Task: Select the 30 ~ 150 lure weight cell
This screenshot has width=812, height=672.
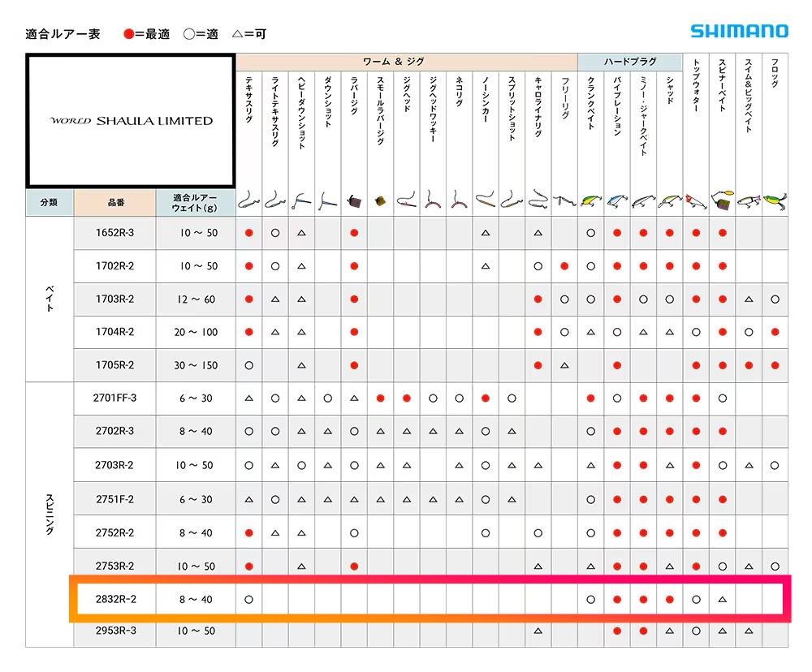Action: [196, 365]
